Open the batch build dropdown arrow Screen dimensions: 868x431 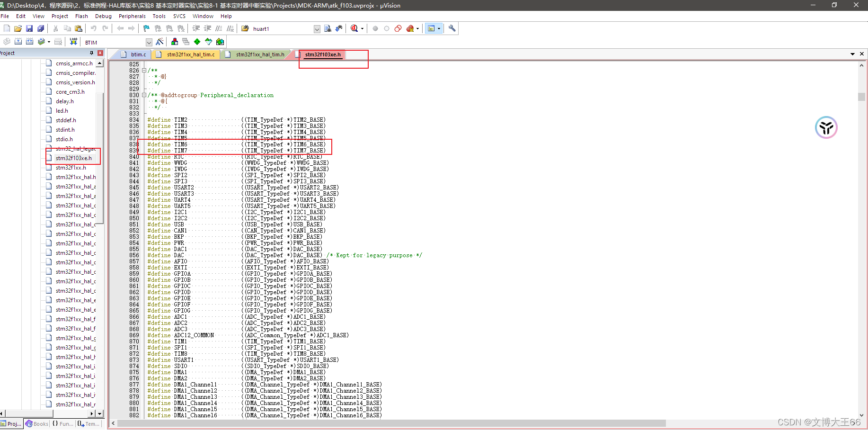point(49,42)
